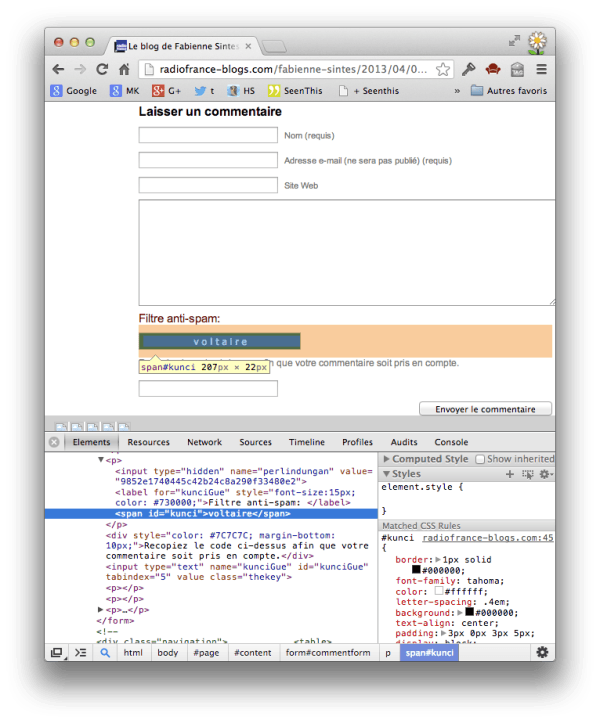Switch to the Audits tab

404,442
